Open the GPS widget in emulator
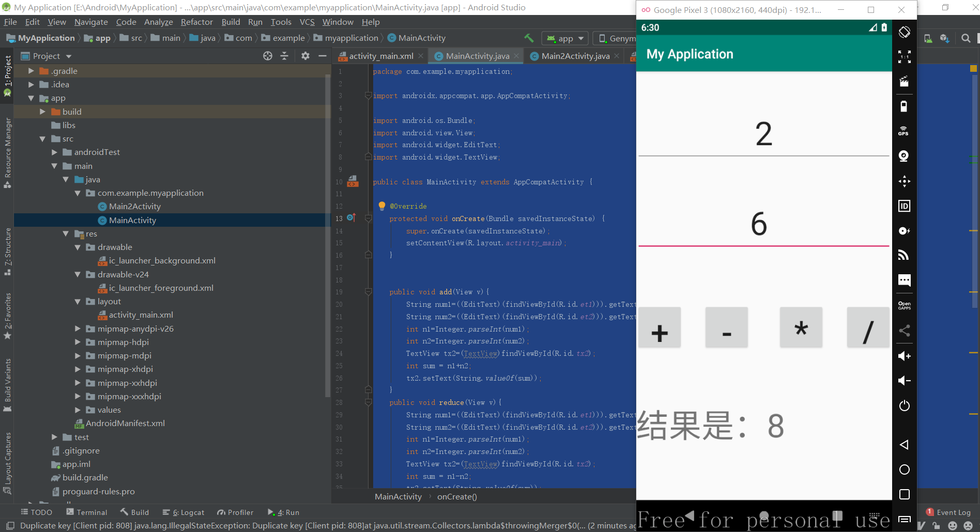 pyautogui.click(x=904, y=131)
